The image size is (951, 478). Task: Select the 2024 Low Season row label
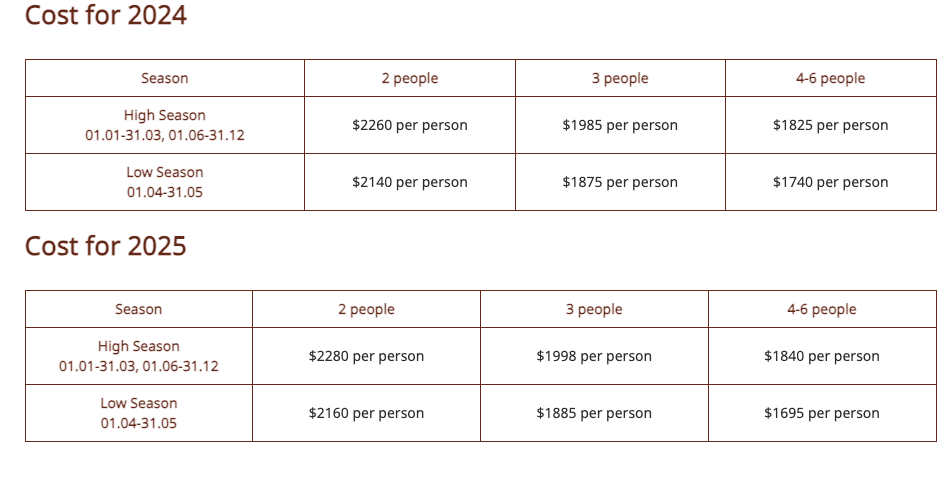click(164, 182)
